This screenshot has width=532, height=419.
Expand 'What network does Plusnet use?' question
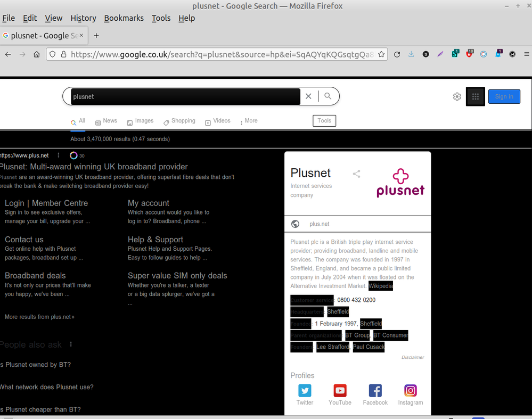[x=47, y=387]
